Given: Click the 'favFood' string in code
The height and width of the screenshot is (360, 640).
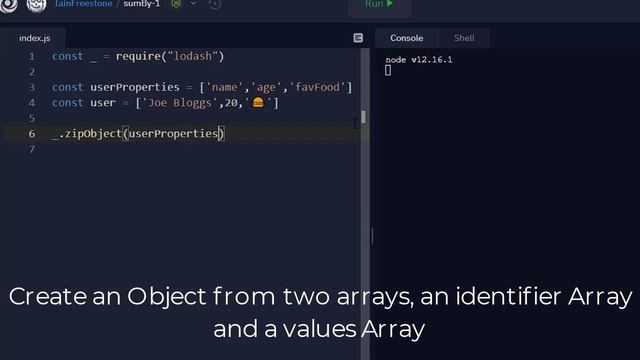Looking at the screenshot, I should (x=318, y=87).
